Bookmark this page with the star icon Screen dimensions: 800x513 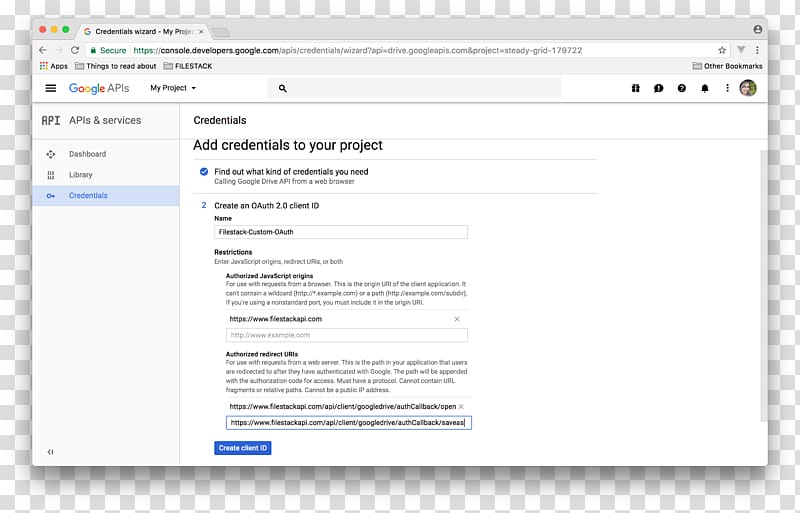[722, 50]
